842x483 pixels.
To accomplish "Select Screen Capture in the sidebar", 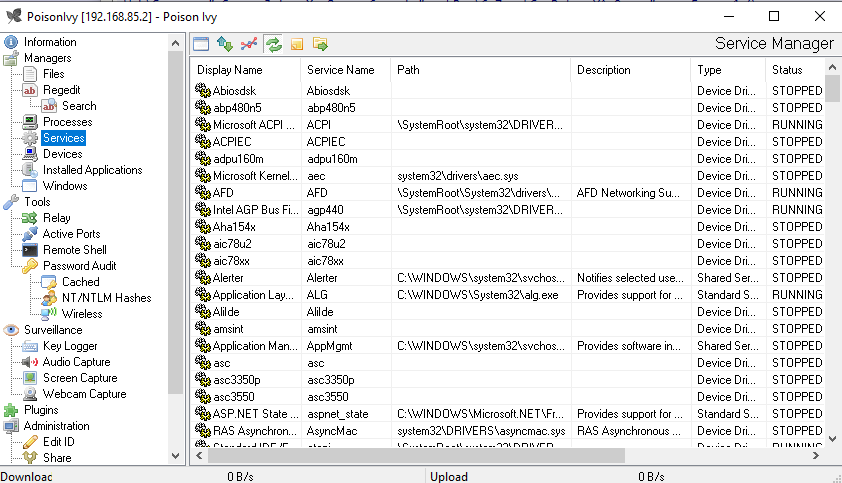I will [x=79, y=378].
